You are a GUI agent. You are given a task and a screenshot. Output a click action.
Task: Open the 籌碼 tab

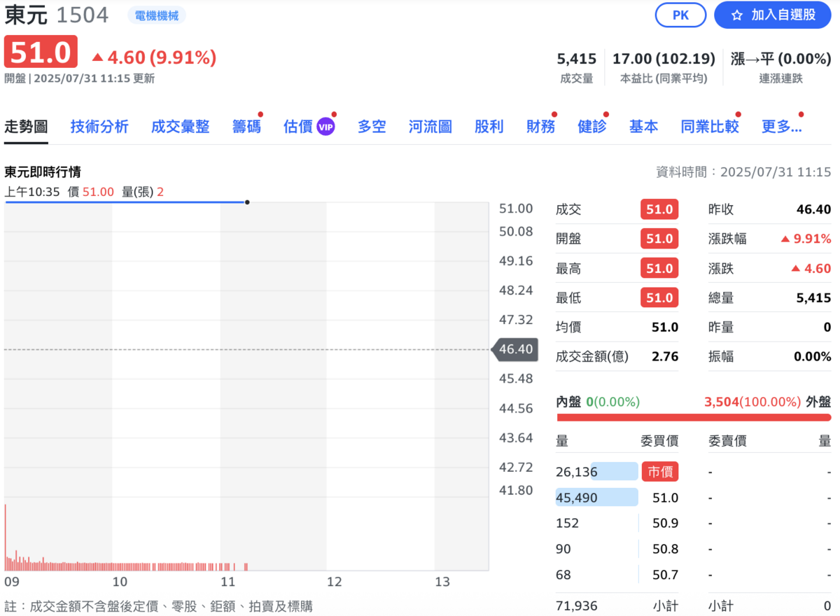tap(246, 127)
